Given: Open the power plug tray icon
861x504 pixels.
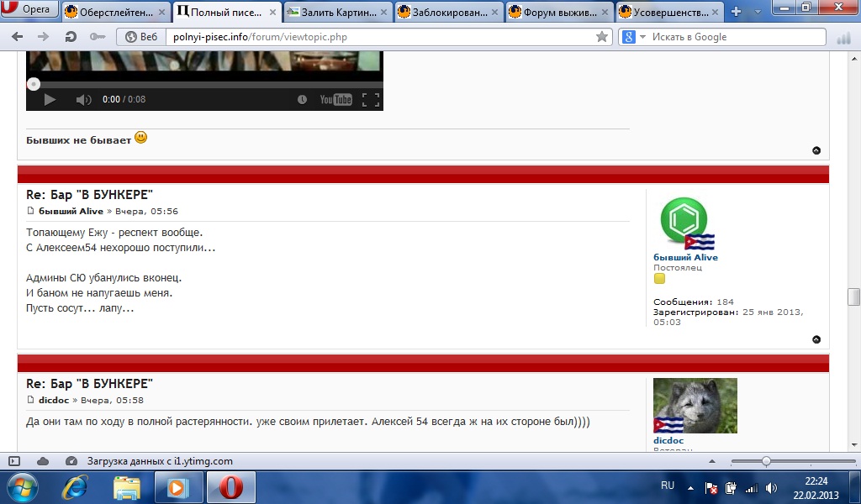Looking at the screenshot, I should coord(731,488).
